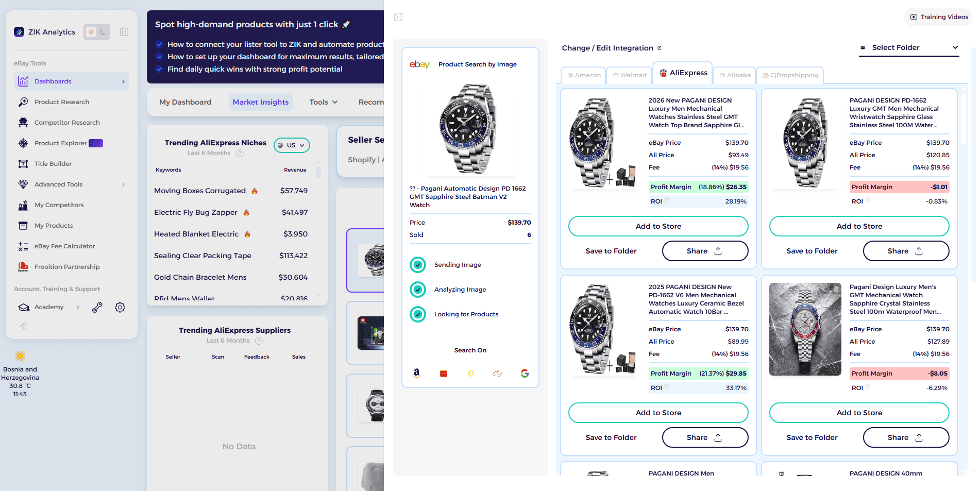Open the Tools dropdown menu
980x491 pixels.
324,102
